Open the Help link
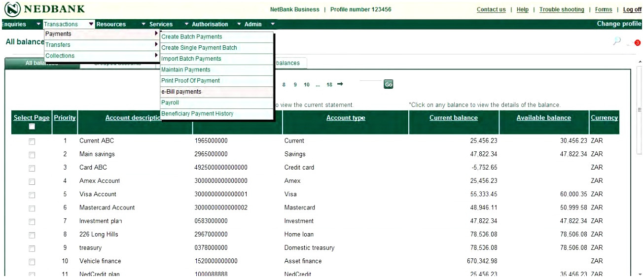The height and width of the screenshot is (278, 644). click(522, 10)
